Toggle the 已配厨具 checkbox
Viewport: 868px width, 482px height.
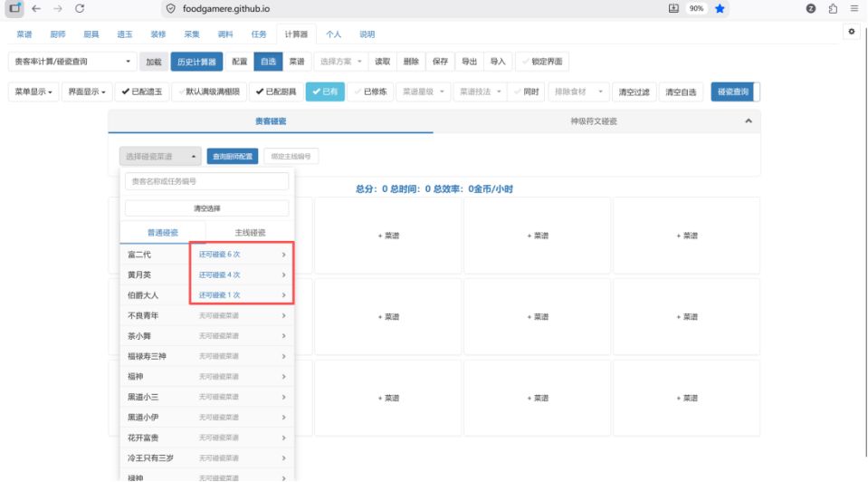click(276, 92)
